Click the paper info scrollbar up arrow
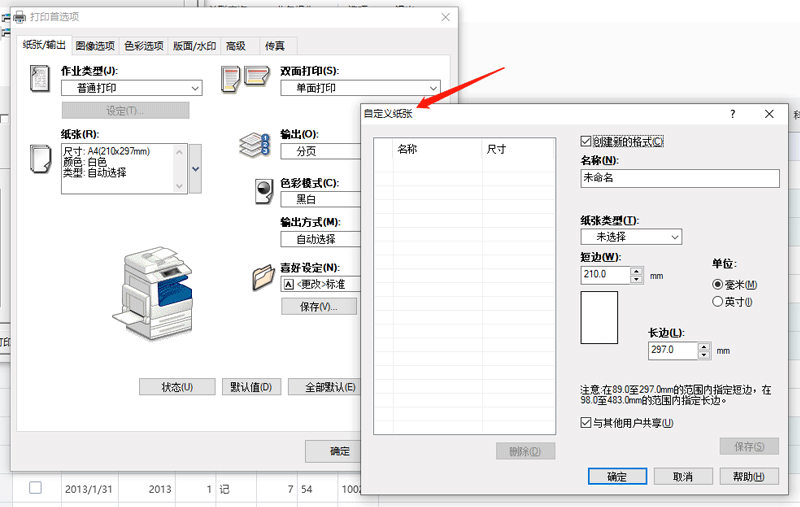The image size is (800, 507). point(179,151)
